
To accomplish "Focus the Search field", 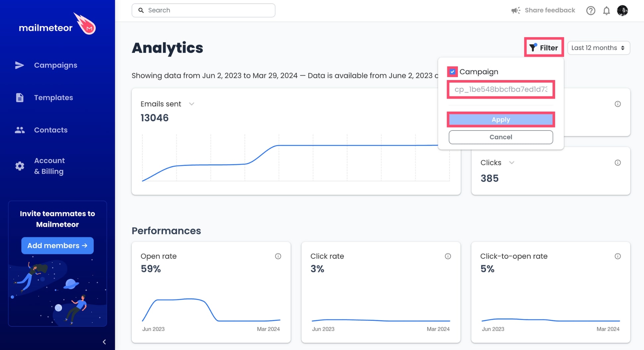I will point(203,10).
